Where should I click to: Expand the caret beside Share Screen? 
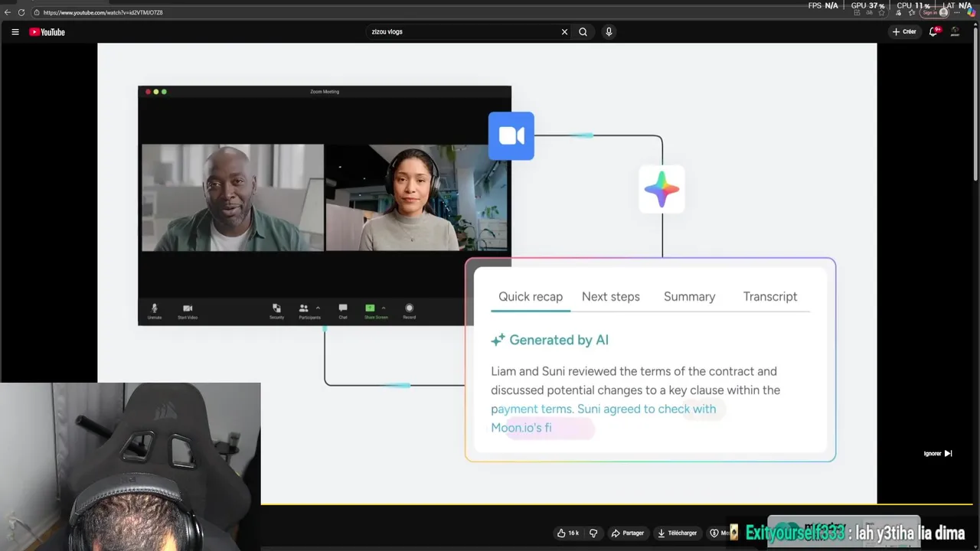click(384, 308)
